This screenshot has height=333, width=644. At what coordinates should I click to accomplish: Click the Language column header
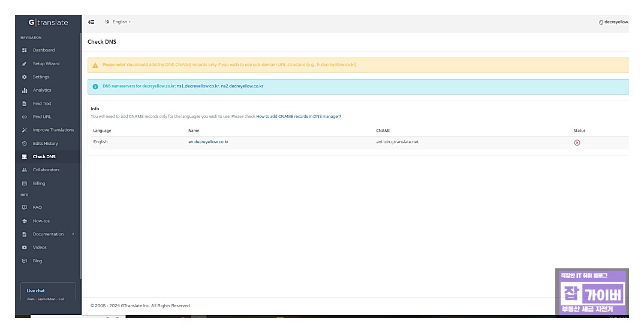[x=102, y=131]
